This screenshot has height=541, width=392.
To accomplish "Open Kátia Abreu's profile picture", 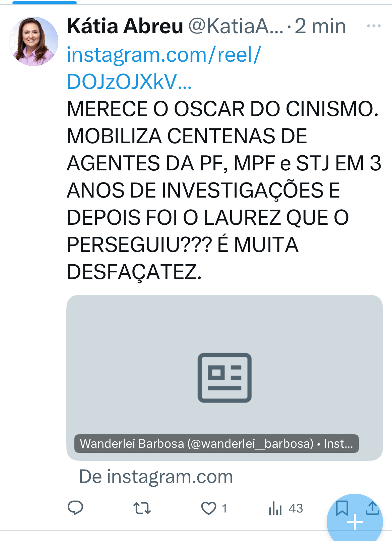I will point(34,41).
